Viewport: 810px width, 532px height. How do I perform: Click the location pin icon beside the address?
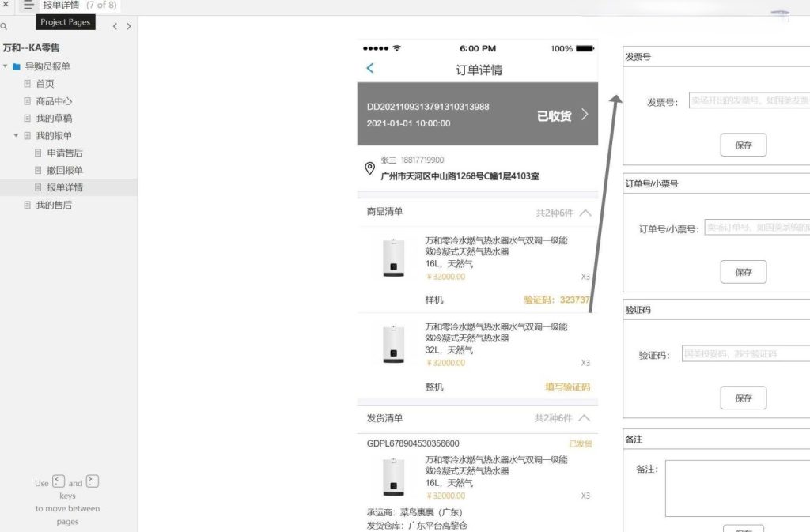(x=370, y=169)
